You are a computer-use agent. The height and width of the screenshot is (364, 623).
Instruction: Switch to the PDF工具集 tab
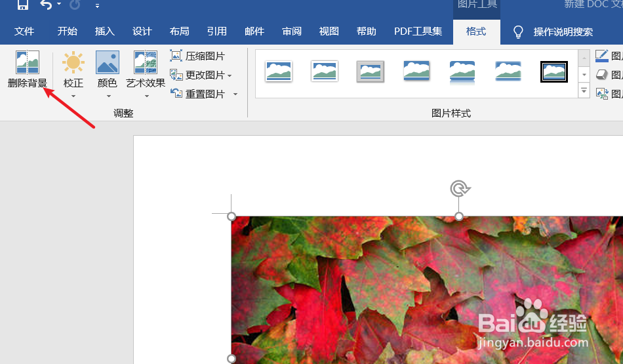tap(418, 31)
